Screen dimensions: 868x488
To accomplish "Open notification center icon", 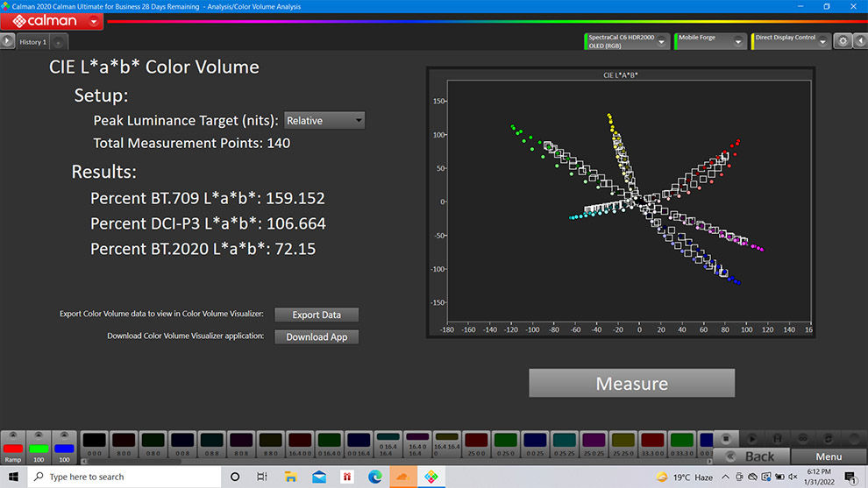I will tap(850, 477).
